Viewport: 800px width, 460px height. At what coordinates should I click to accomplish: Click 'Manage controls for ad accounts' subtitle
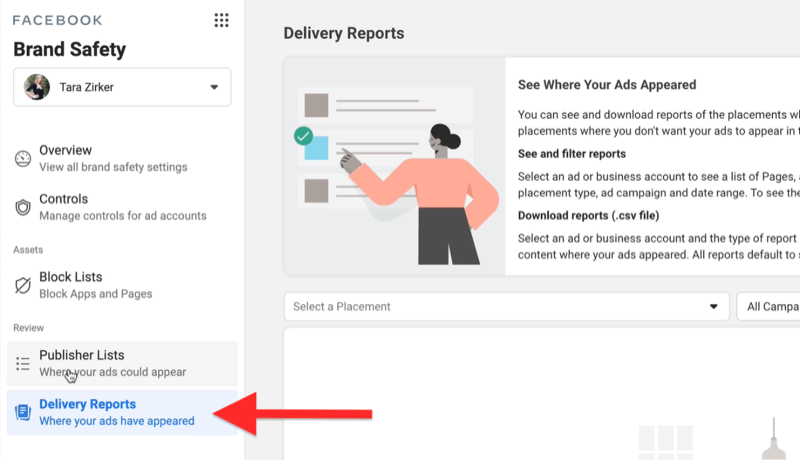pyautogui.click(x=123, y=216)
